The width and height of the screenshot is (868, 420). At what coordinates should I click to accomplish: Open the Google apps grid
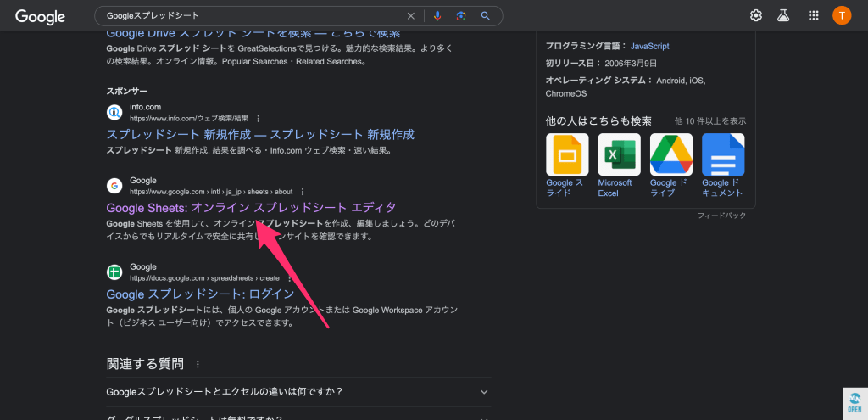pyautogui.click(x=814, y=15)
